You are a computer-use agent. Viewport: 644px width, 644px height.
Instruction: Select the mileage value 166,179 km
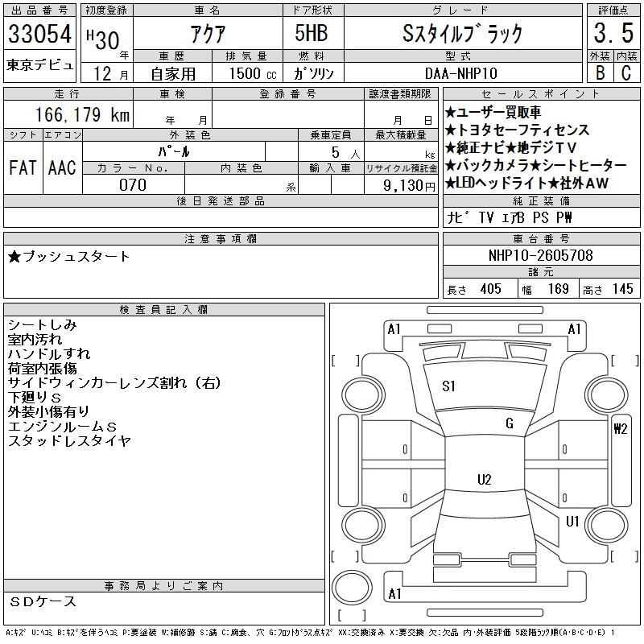pyautogui.click(x=81, y=115)
